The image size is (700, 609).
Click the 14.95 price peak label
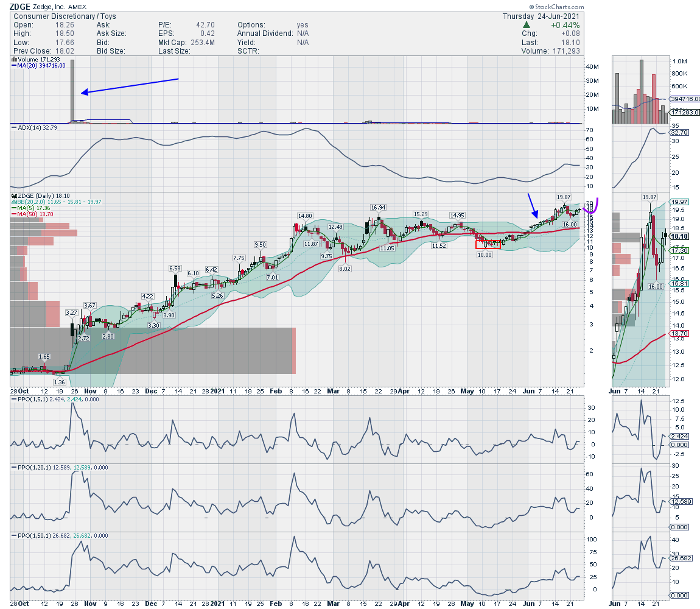457,216
